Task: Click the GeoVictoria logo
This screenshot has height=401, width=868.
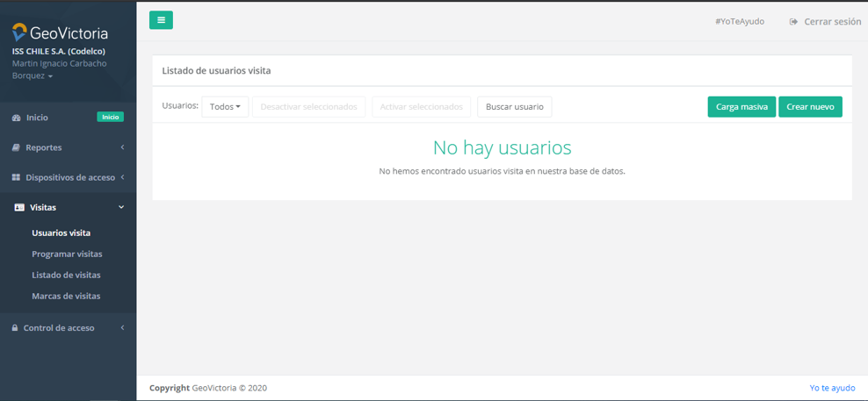Action: click(60, 33)
